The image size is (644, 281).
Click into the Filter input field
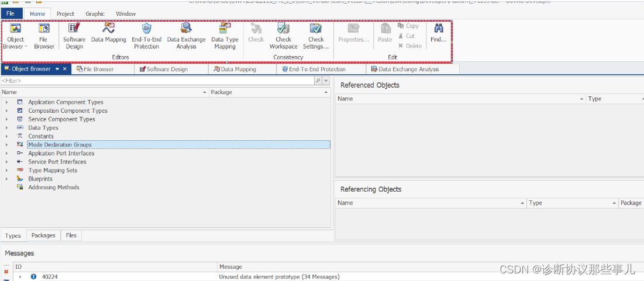pos(158,81)
